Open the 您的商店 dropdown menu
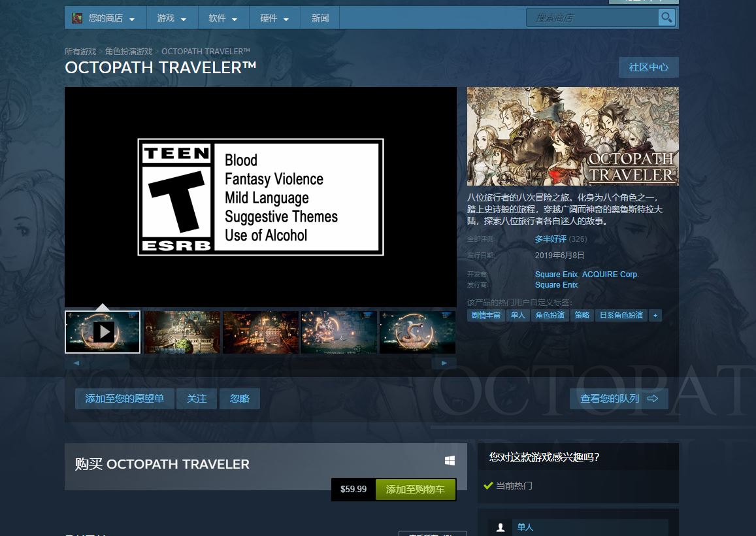The width and height of the screenshot is (756, 536). [x=105, y=18]
